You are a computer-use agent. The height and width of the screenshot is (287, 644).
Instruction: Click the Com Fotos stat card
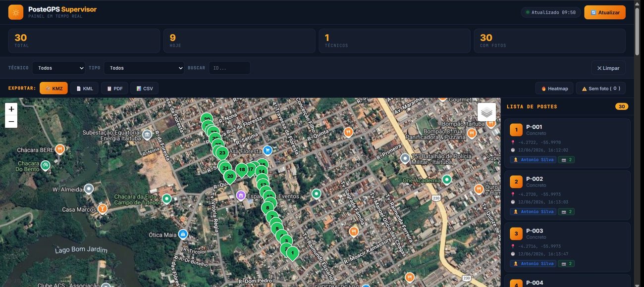550,41
